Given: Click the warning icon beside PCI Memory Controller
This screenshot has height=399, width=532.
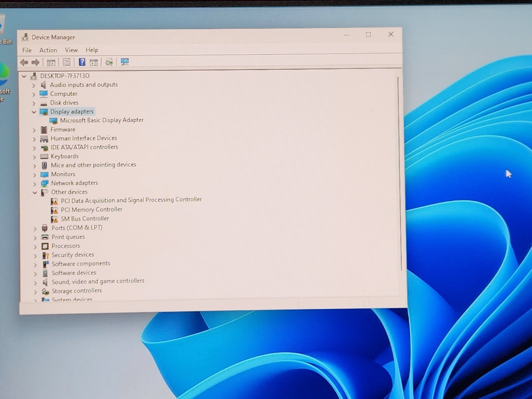Looking at the screenshot, I should coord(54,210).
